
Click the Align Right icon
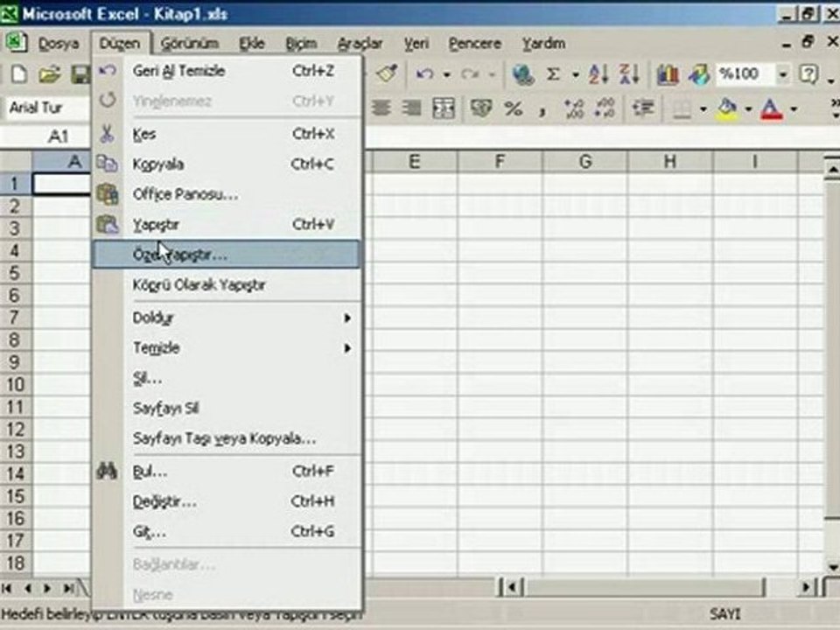(x=411, y=108)
